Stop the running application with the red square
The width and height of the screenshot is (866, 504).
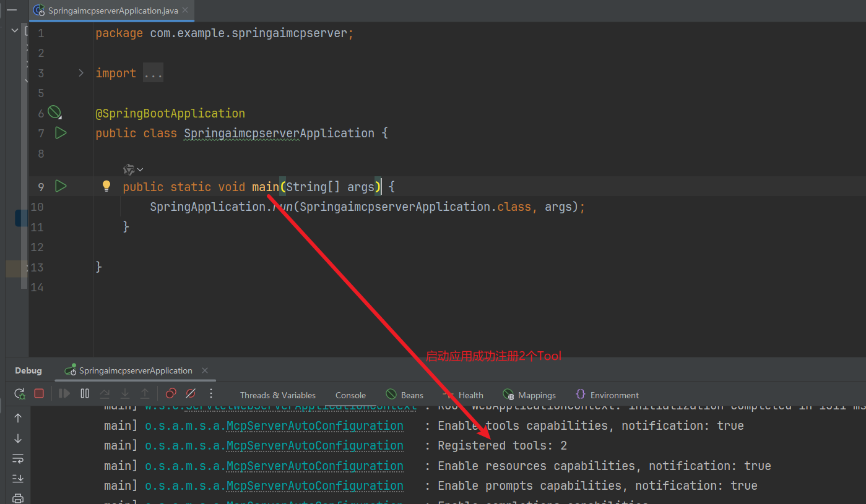point(39,394)
